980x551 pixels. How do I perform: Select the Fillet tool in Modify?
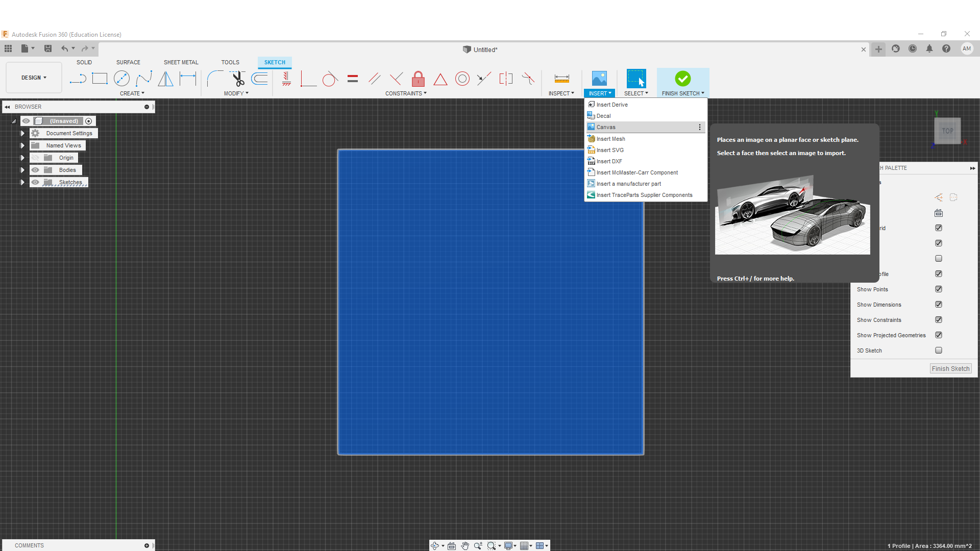tap(214, 79)
